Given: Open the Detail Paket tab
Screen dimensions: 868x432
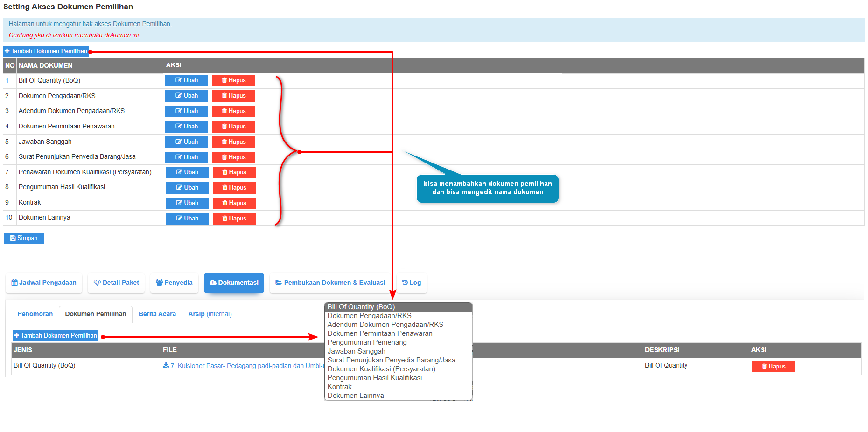Looking at the screenshot, I should pyautogui.click(x=116, y=283).
